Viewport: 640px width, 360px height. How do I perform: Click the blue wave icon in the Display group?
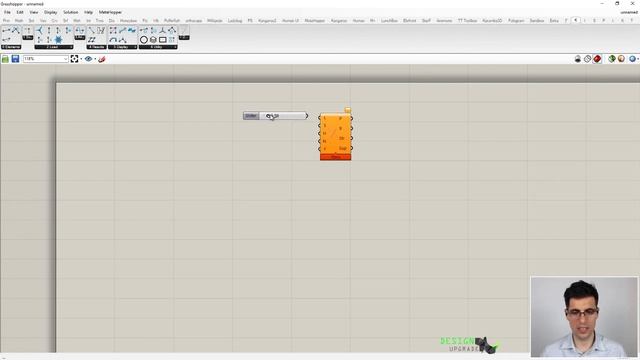point(131,30)
